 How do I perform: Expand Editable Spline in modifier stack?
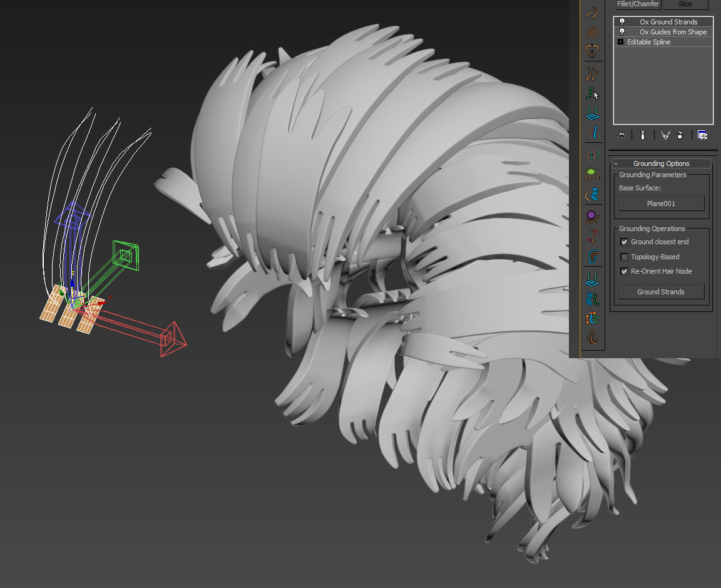click(x=620, y=42)
